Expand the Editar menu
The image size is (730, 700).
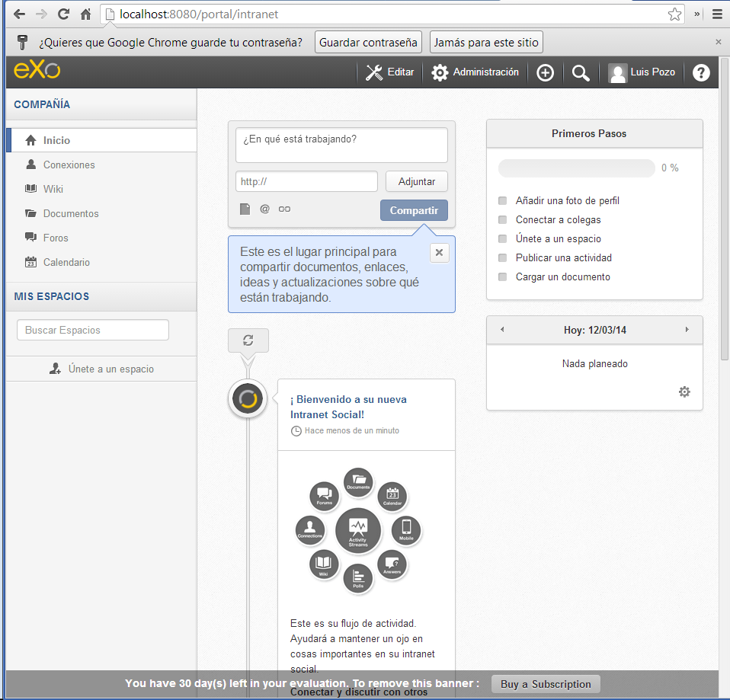point(389,72)
